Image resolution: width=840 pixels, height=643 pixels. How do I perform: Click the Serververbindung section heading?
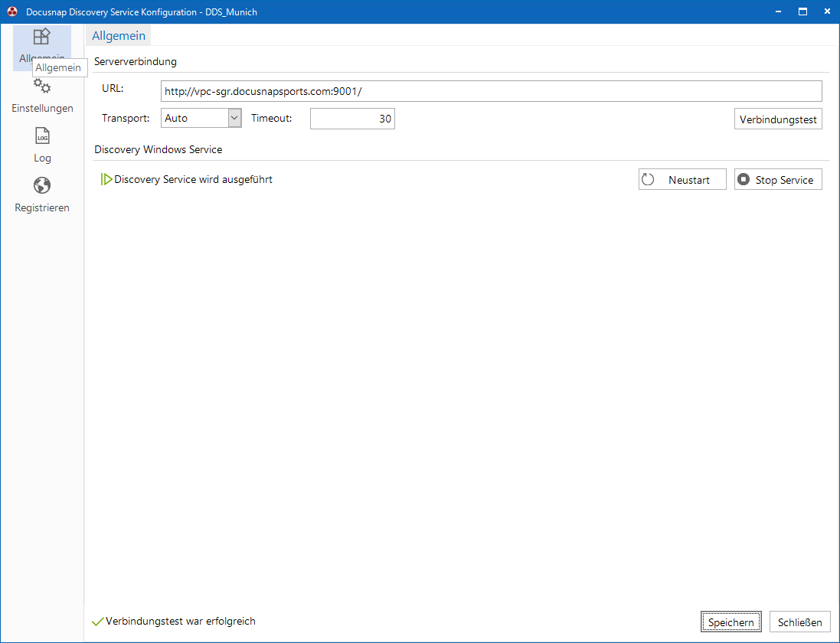pos(135,61)
